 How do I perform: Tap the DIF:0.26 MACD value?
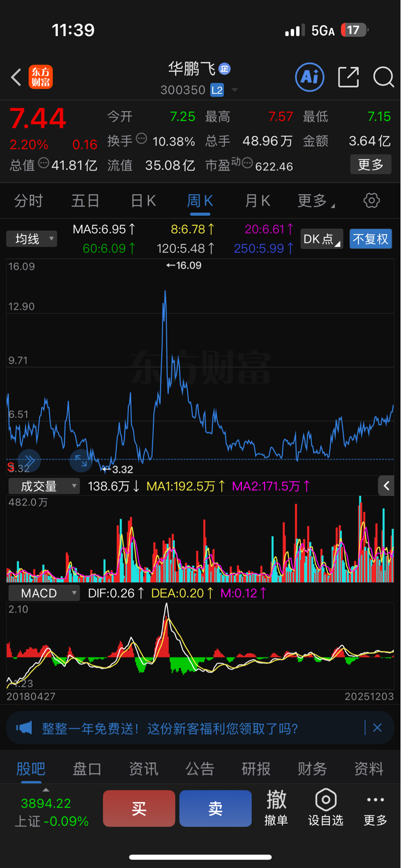pos(116,593)
